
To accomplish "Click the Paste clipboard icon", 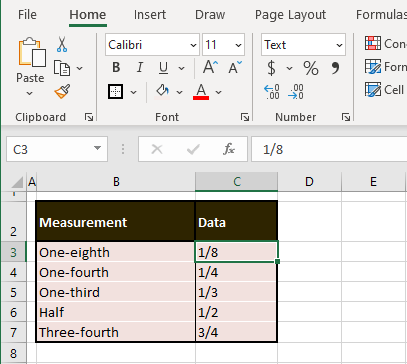I will 32,52.
